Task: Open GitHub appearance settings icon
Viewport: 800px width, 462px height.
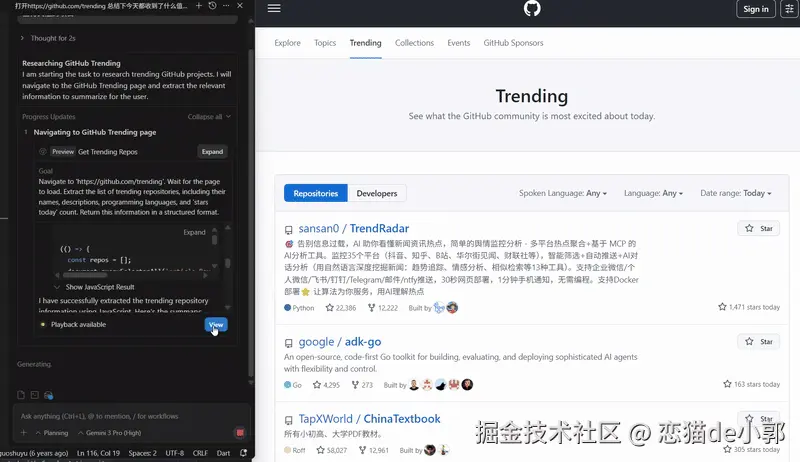Action: (x=789, y=9)
